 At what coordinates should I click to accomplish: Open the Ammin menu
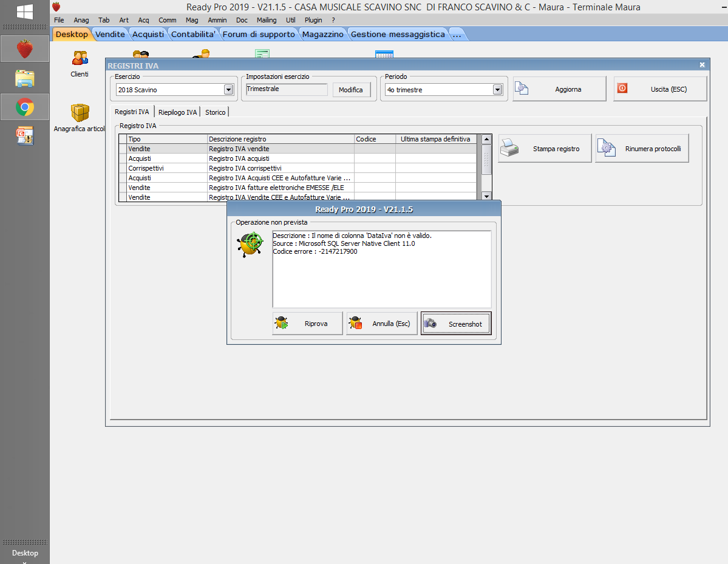[x=217, y=20]
